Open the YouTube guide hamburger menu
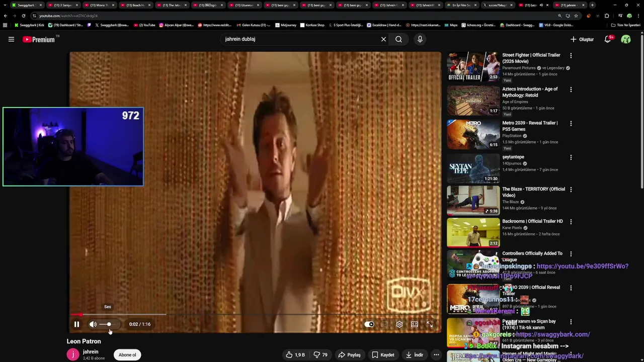Viewport: 644px width, 362px height. 11,39
